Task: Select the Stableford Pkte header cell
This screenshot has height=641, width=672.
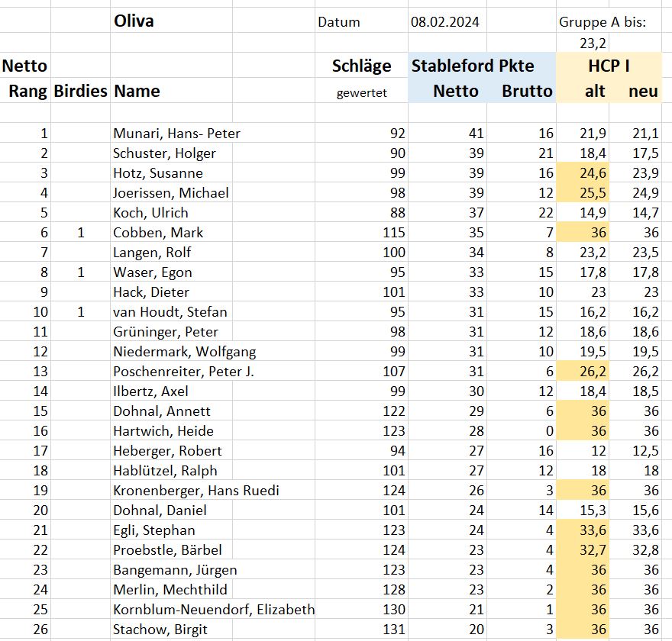Action: [473, 66]
